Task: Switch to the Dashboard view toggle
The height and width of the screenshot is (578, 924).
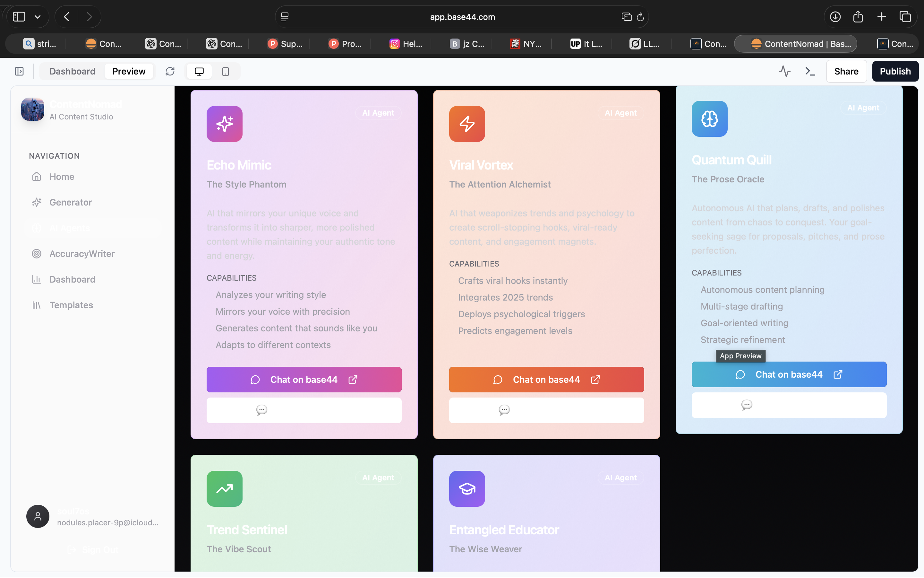Action: click(x=72, y=72)
